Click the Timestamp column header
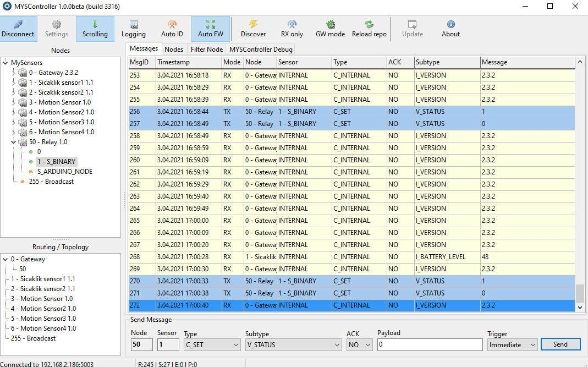 pos(189,62)
